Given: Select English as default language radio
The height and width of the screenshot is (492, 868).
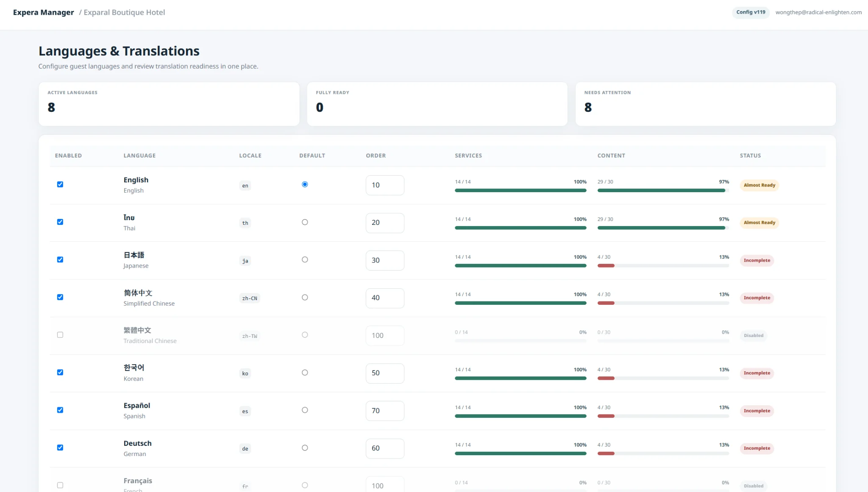Looking at the screenshot, I should click(305, 184).
